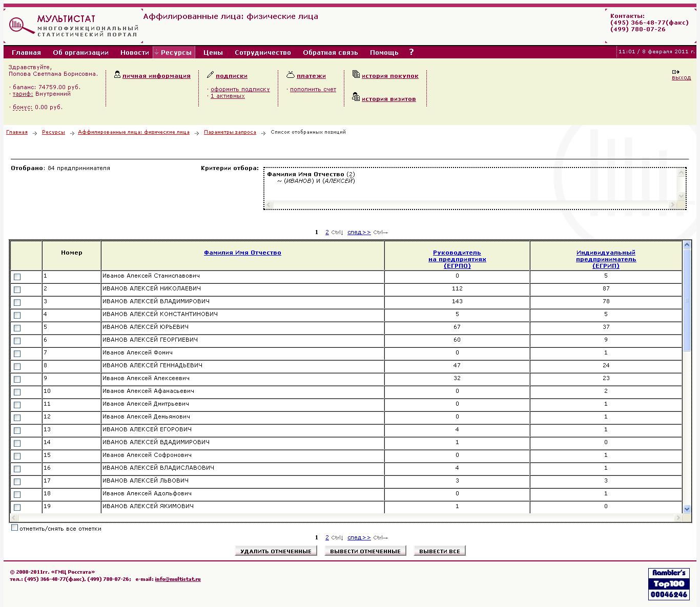700x607 pixels.
Task: Click the subscriptions pencil icon
Action: click(210, 75)
